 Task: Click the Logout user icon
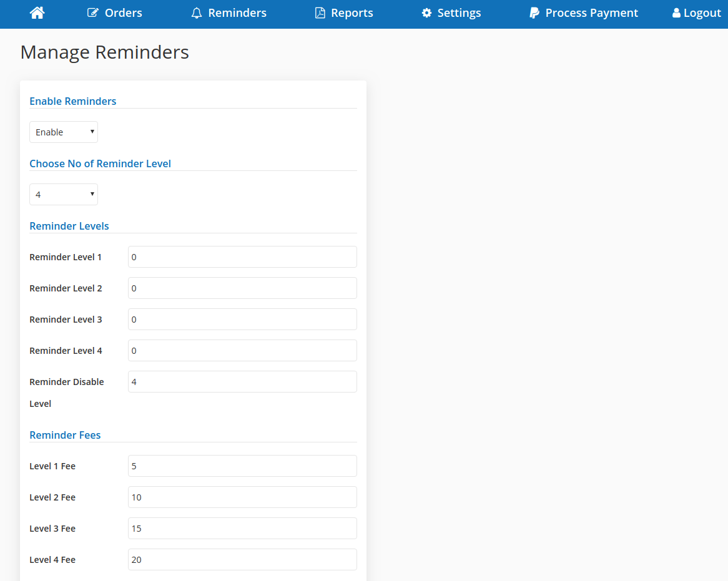[x=676, y=13]
